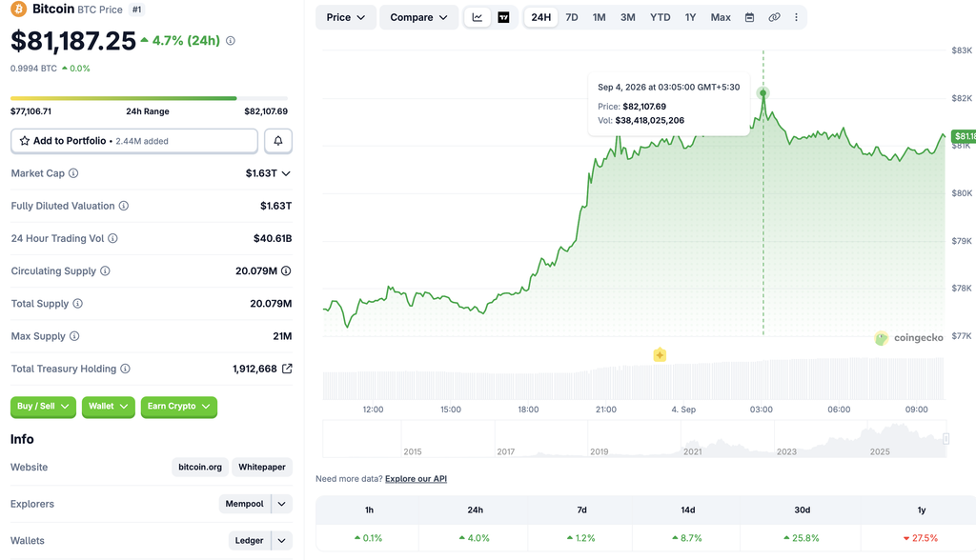This screenshot has width=976, height=560.
Task: Show Market Cap info tooltip icon
Action: 73,173
